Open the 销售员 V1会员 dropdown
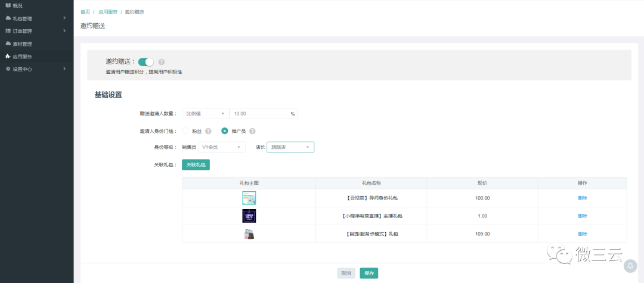 click(x=222, y=147)
